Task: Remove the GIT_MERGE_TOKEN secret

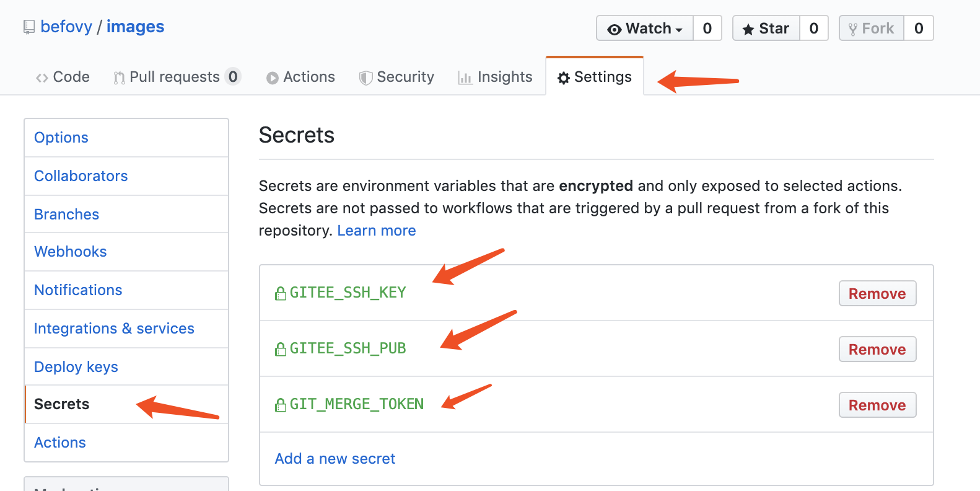Action: [877, 405]
